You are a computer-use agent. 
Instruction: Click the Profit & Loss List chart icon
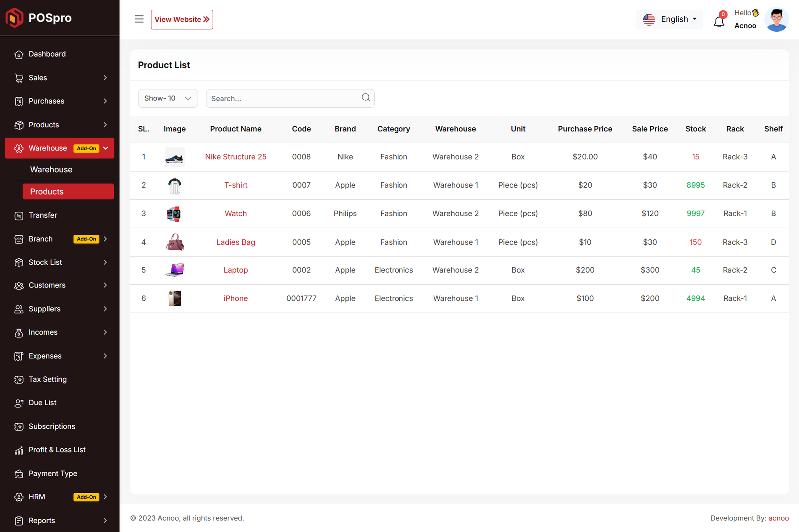pyautogui.click(x=19, y=450)
